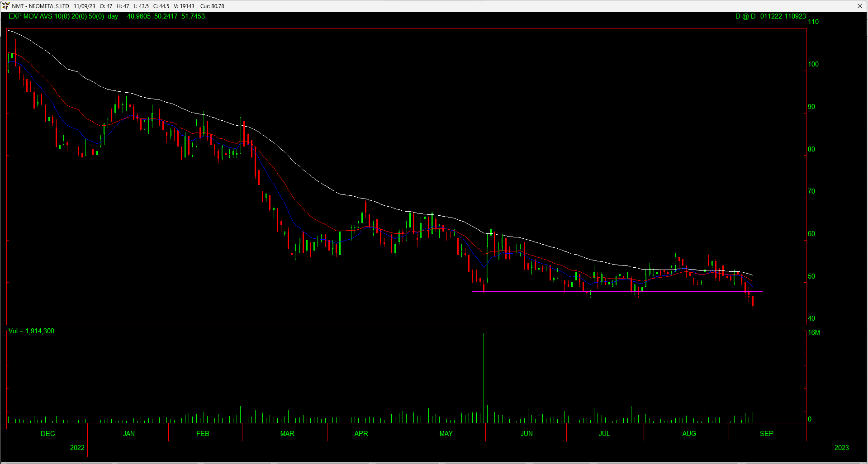
Task: Click the 'day' period label
Action: tap(113, 16)
